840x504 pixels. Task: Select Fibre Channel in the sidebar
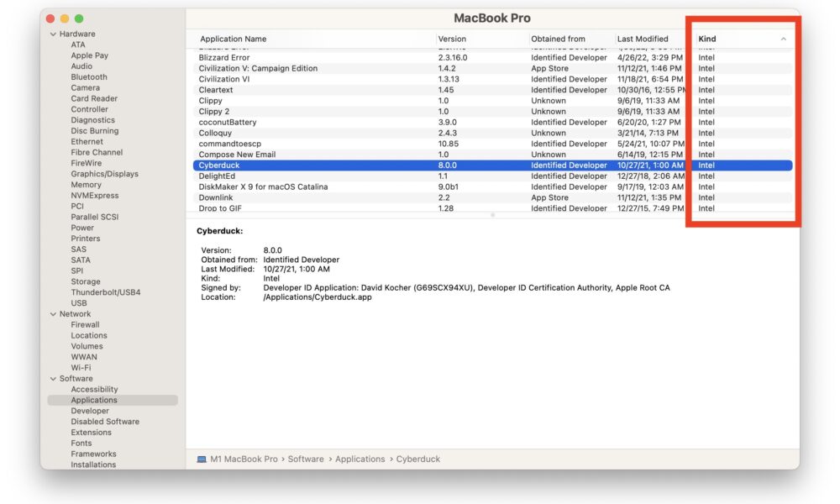[x=97, y=152]
